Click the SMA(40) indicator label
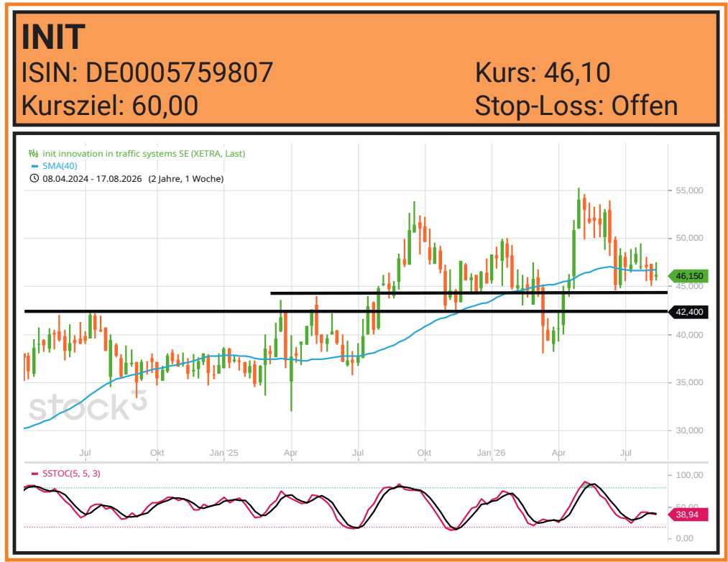Screen dimensions: 728x562 [60, 166]
